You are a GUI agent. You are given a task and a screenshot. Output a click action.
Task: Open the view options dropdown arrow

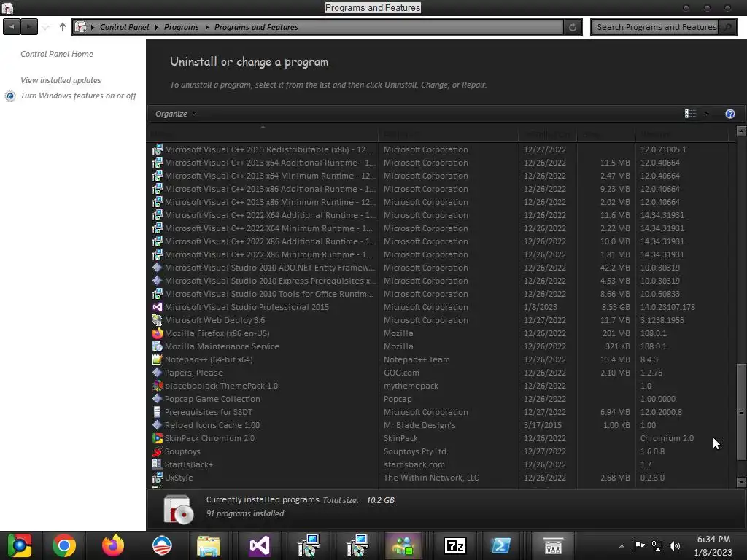point(706,113)
